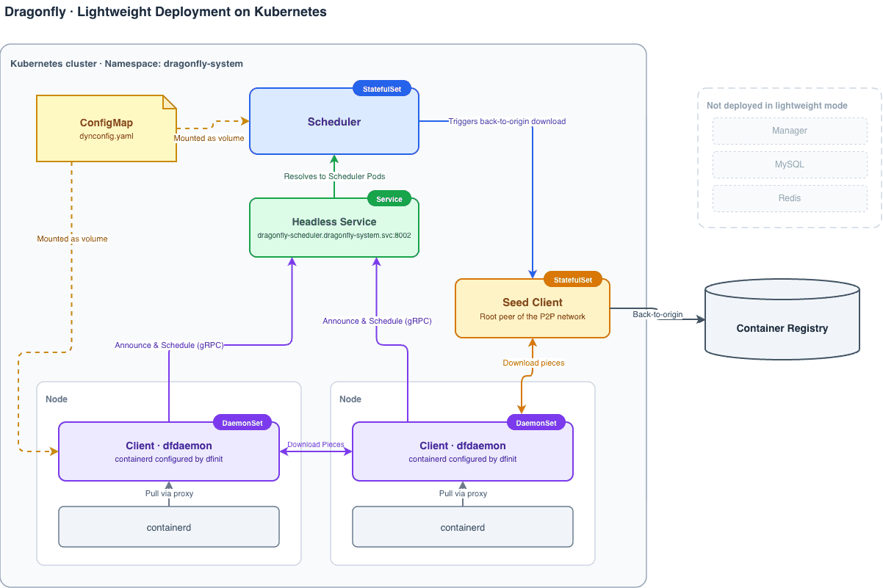The width and height of the screenshot is (883, 588).
Task: Click the StatefulSet badge on Scheduler
Action: pos(382,89)
